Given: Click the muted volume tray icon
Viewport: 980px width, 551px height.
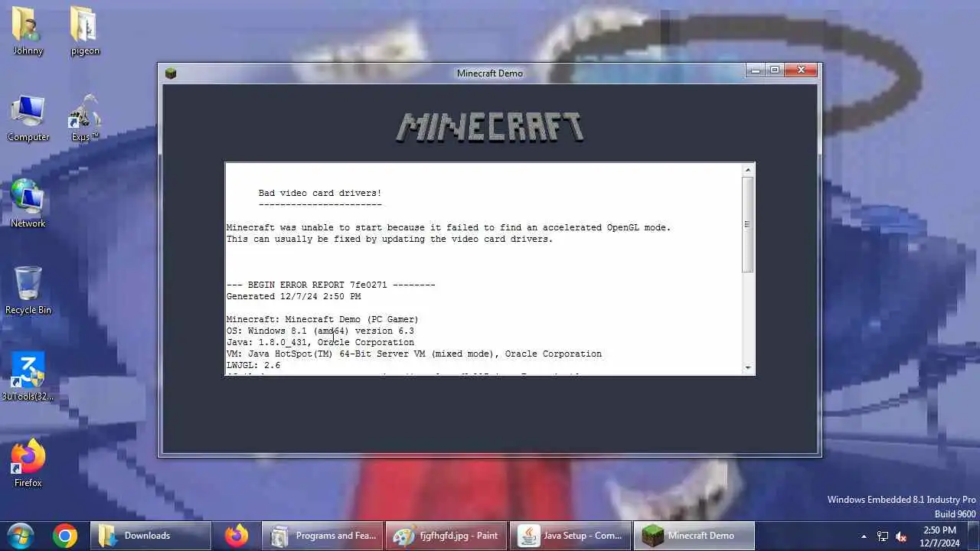Looking at the screenshot, I should click(902, 536).
